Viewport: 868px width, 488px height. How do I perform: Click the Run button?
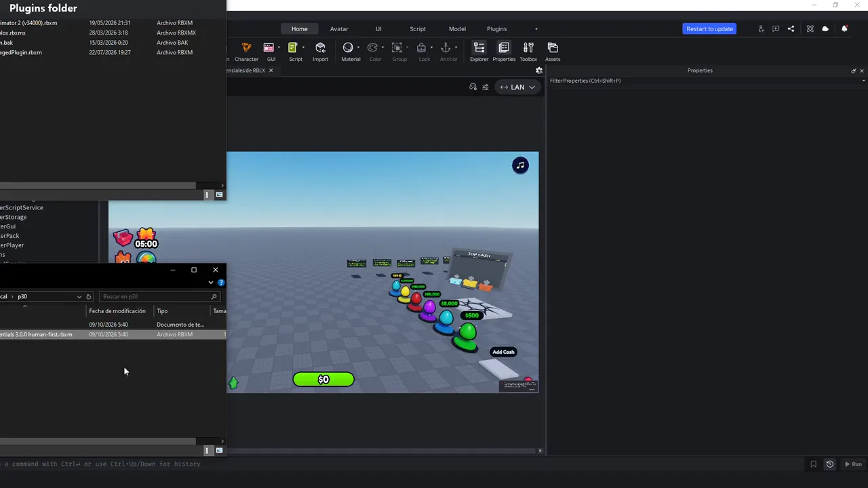coord(853,464)
